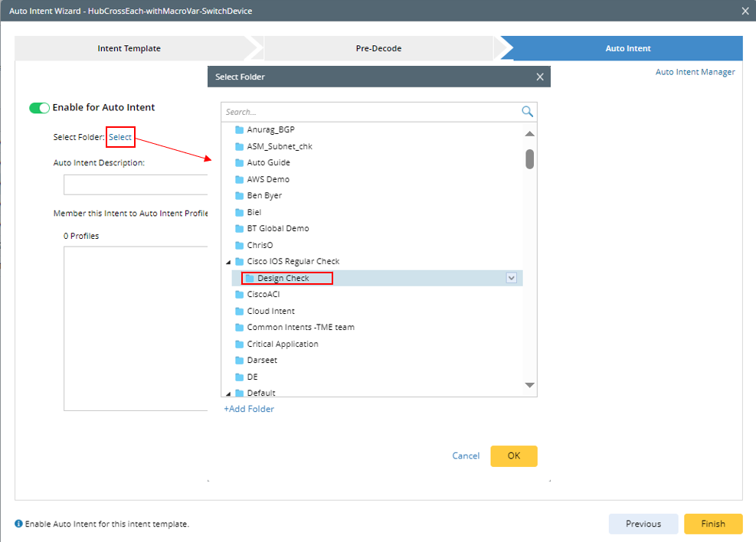The width and height of the screenshot is (756, 542).
Task: Go to the Pre-Decode step
Action: [x=378, y=48]
